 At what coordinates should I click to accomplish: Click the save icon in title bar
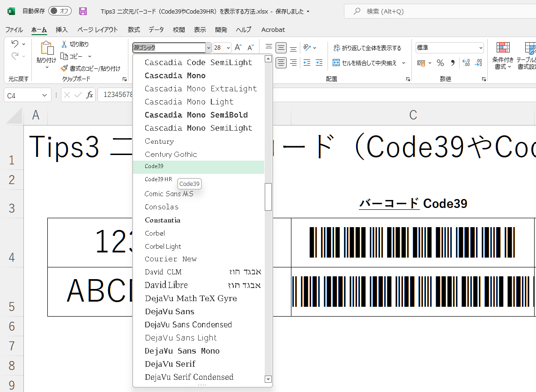click(x=83, y=11)
